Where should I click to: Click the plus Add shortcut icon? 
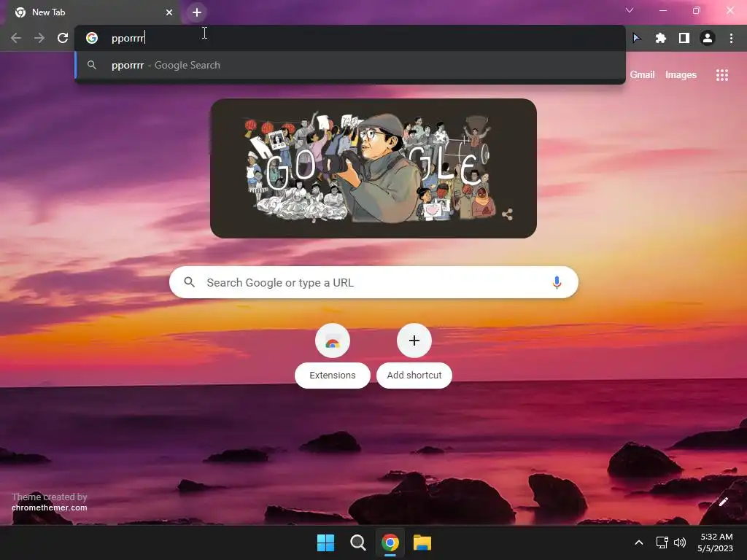pos(414,341)
